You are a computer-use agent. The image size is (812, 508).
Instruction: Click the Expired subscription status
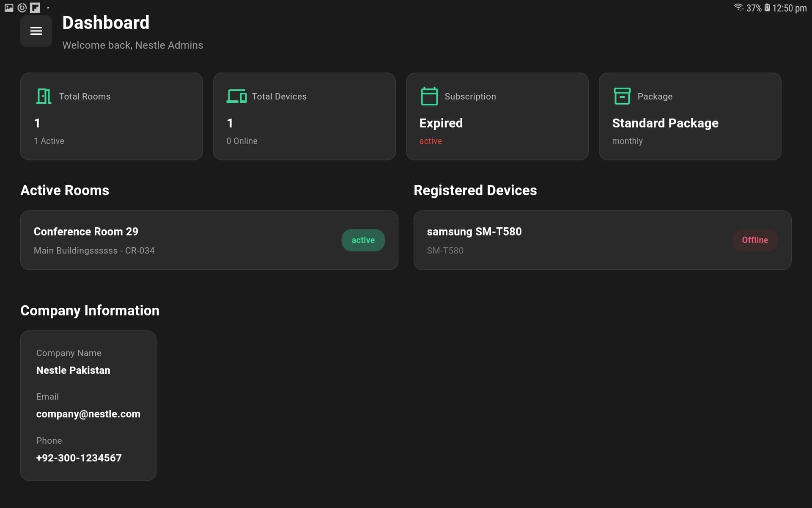[x=441, y=123]
